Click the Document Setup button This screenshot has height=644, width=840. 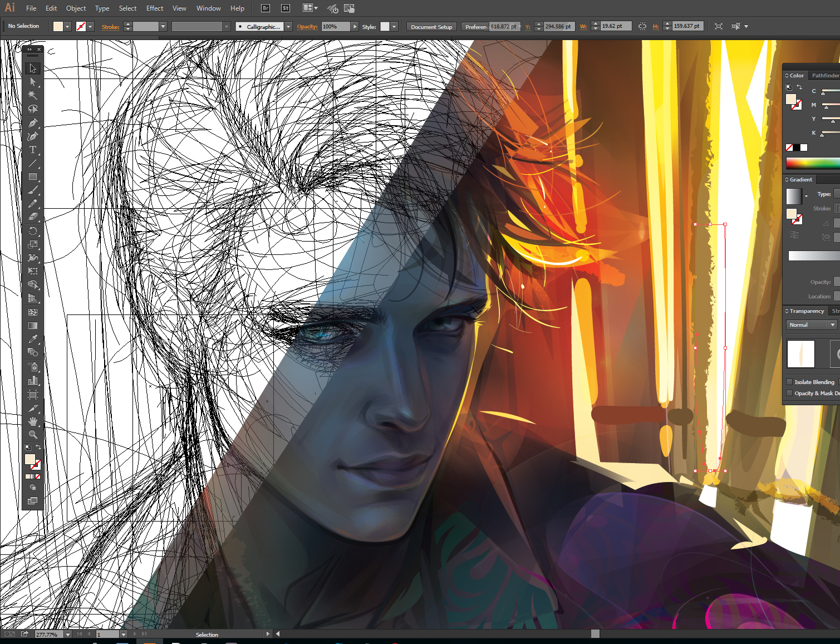click(x=431, y=27)
